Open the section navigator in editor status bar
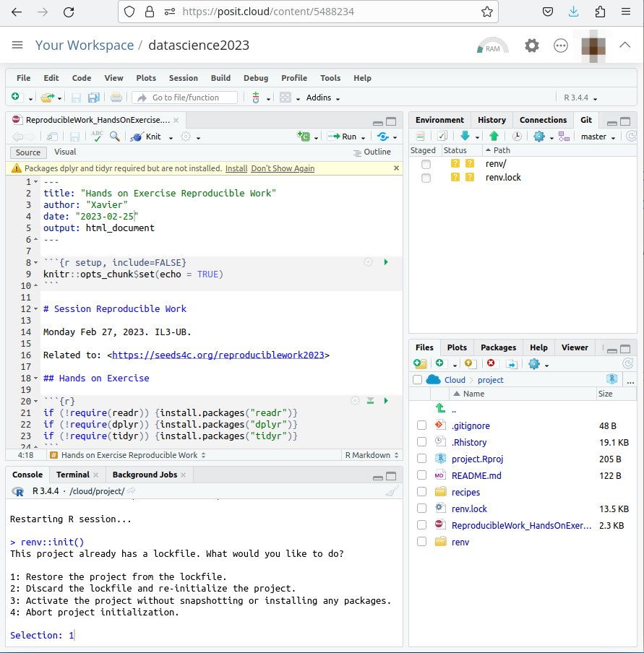Viewport: 644px width, 653px height. (x=129, y=455)
